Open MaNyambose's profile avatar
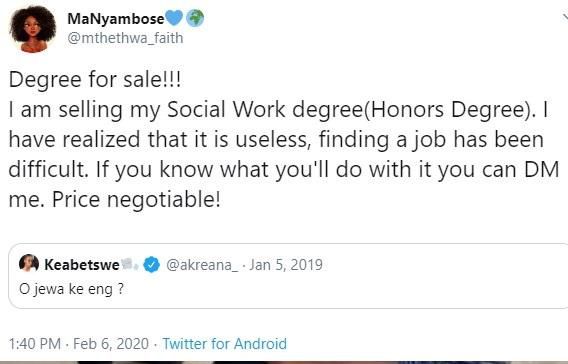 tap(33, 30)
